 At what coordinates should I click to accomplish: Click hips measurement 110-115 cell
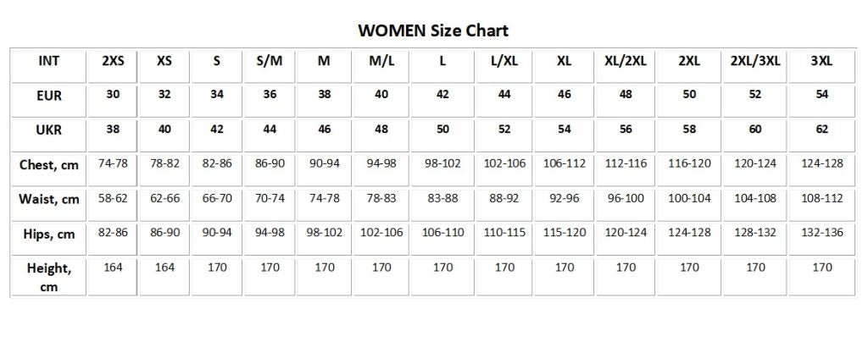(x=504, y=233)
